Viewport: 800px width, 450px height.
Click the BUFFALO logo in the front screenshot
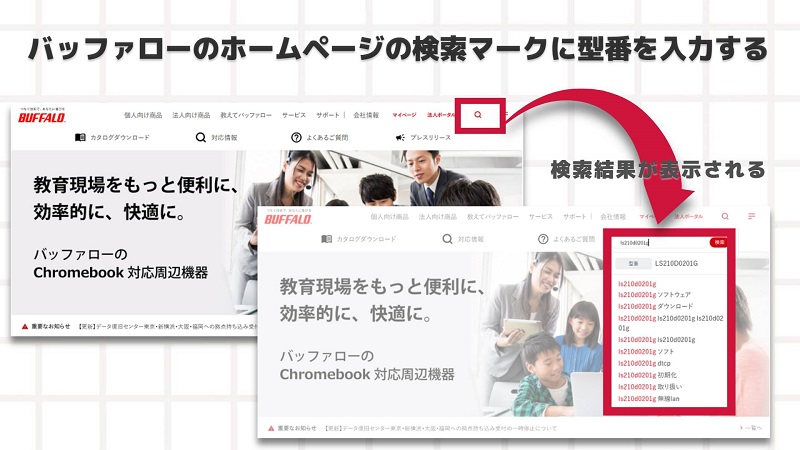[288, 219]
